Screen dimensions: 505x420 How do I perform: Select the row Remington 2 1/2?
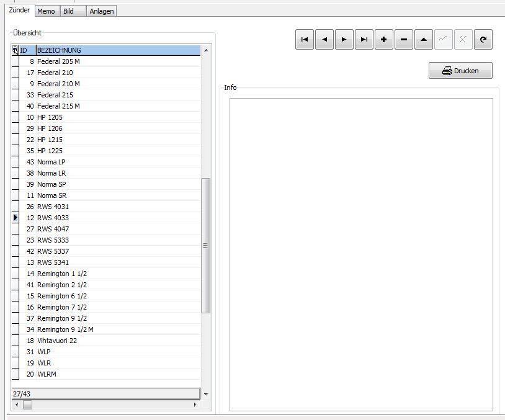[106, 285]
